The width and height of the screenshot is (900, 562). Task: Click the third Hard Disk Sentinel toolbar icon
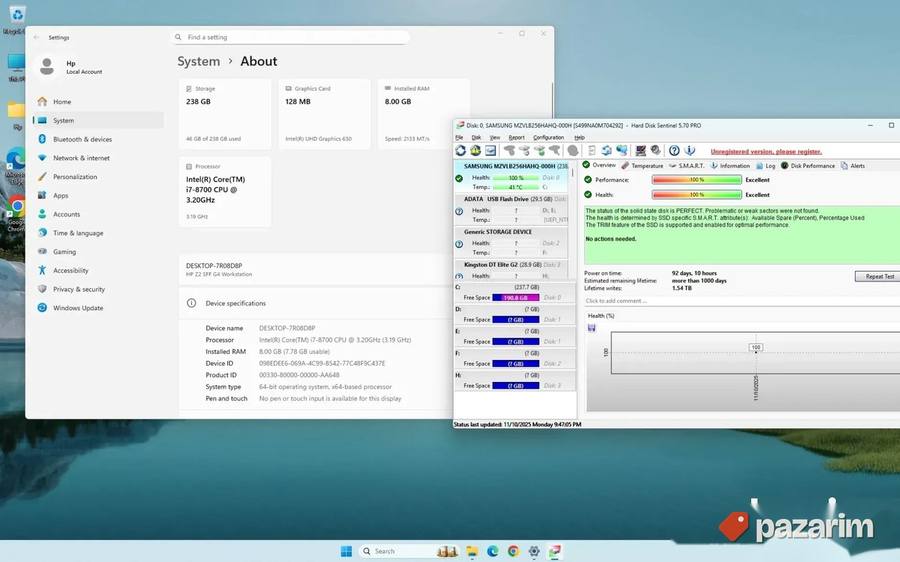coord(491,150)
